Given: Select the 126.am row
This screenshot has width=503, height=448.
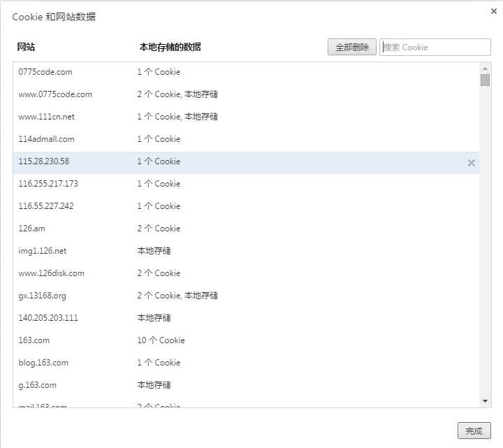Looking at the screenshot, I should coord(247,229).
